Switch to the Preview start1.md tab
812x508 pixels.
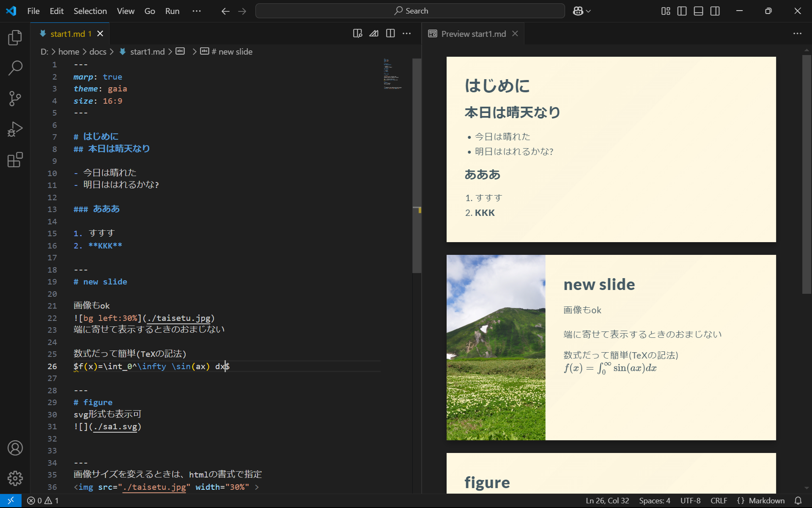coord(473,33)
